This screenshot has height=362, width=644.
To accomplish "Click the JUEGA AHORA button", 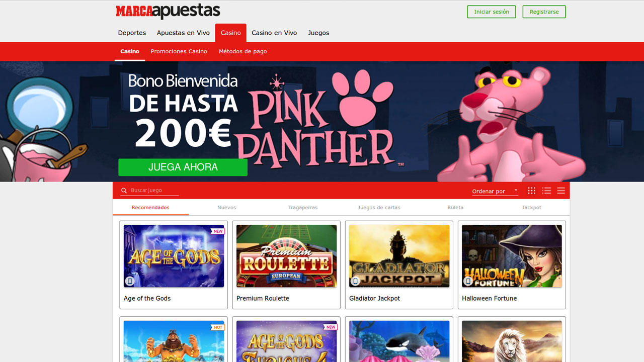I will [183, 167].
